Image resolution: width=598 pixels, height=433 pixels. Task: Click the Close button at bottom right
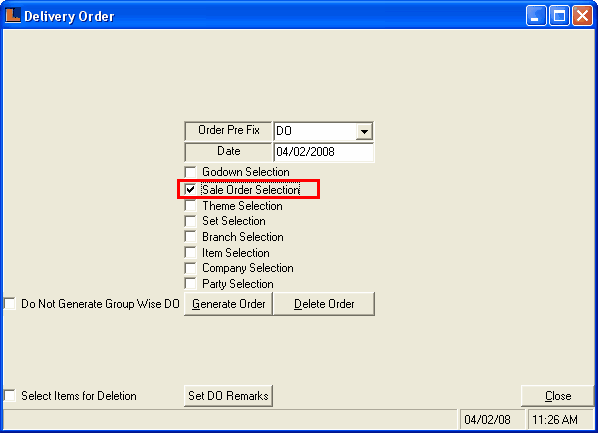pos(558,396)
